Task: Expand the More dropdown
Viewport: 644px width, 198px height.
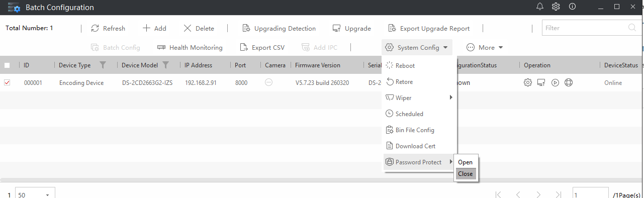Action: (x=485, y=47)
